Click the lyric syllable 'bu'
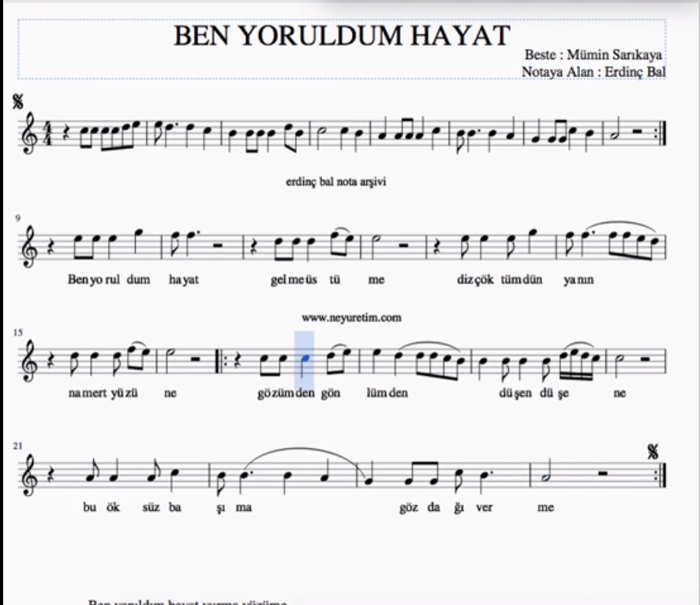The height and width of the screenshot is (605, 700). [x=89, y=507]
